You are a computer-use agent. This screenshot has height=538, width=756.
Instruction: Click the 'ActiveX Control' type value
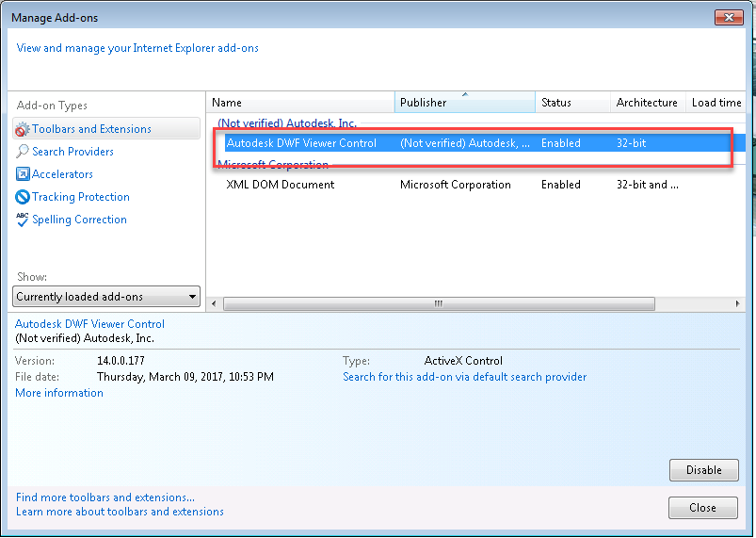click(463, 361)
